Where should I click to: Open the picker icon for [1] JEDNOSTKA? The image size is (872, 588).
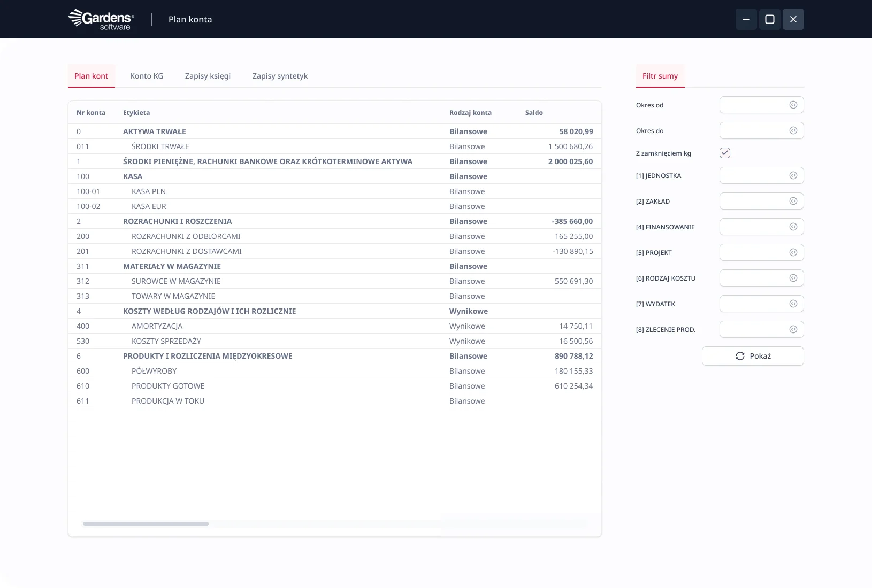(x=793, y=176)
